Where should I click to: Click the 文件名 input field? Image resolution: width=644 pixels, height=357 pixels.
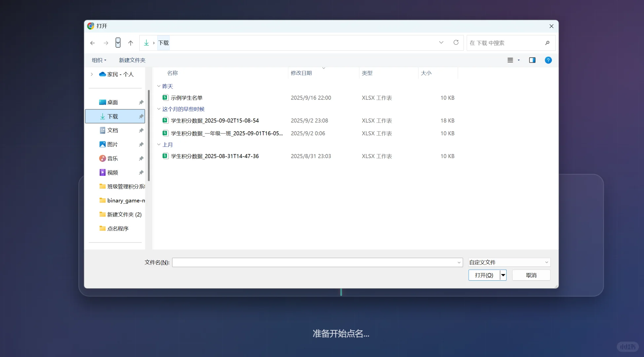click(314, 262)
